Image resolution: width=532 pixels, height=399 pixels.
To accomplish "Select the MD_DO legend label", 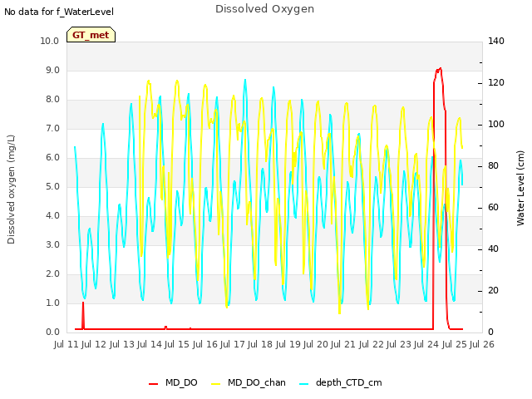I will pyautogui.click(x=181, y=382).
